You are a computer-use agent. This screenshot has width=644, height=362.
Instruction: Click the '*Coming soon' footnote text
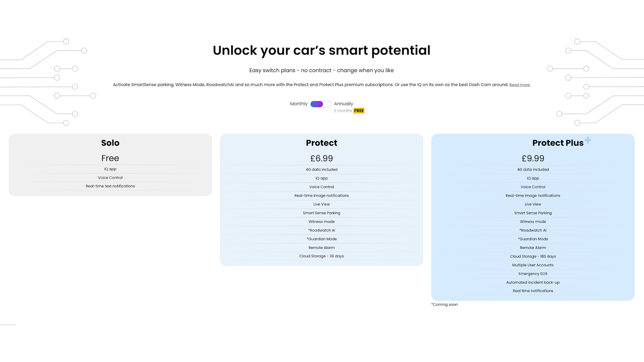click(x=444, y=304)
